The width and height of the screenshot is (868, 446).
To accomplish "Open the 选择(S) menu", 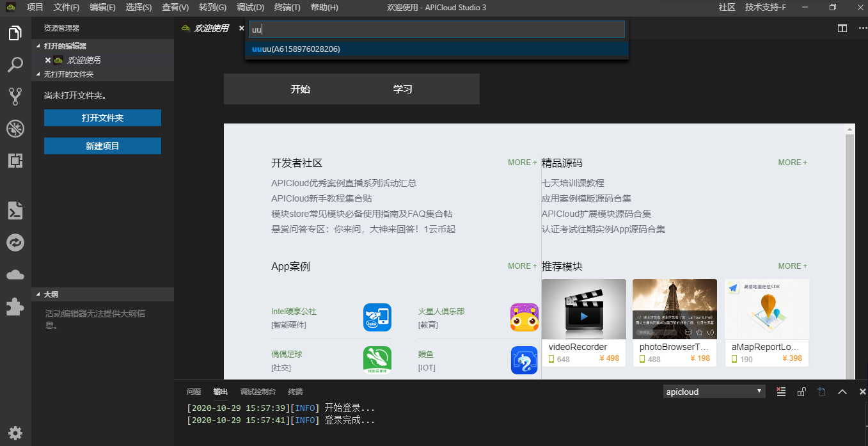I will (x=139, y=8).
